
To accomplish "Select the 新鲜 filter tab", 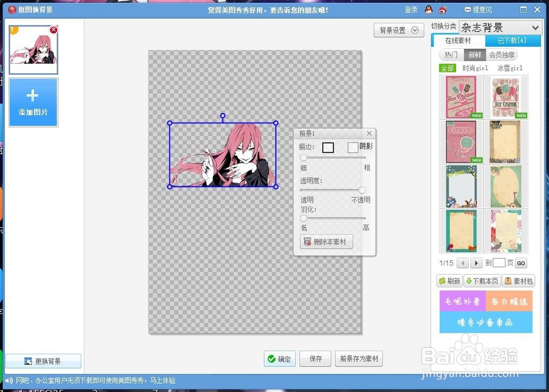I will 475,54.
